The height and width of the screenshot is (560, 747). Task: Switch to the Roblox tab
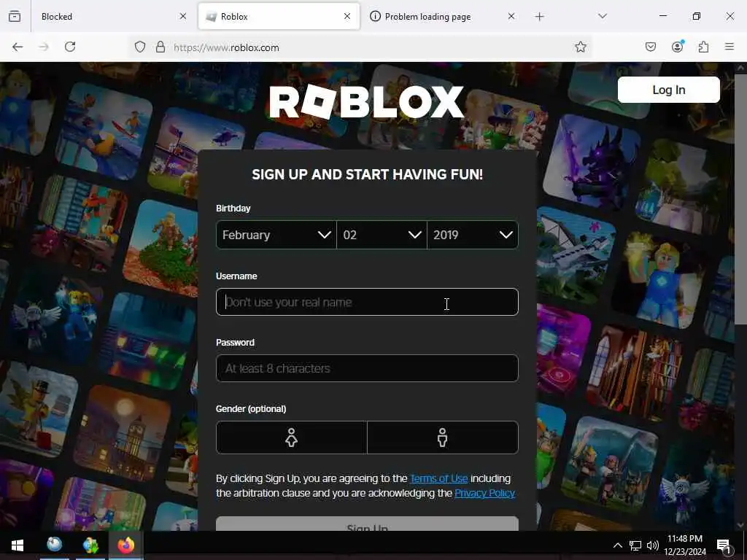(x=279, y=17)
